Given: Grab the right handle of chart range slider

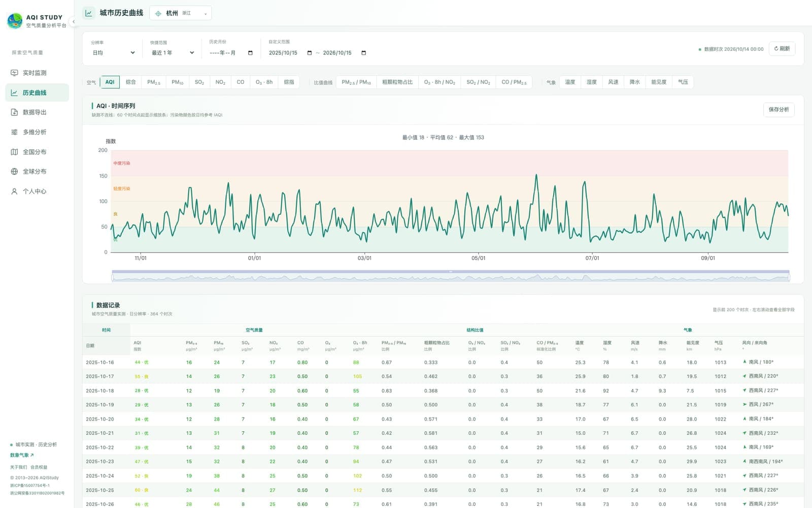Looking at the screenshot, I should click(789, 277).
